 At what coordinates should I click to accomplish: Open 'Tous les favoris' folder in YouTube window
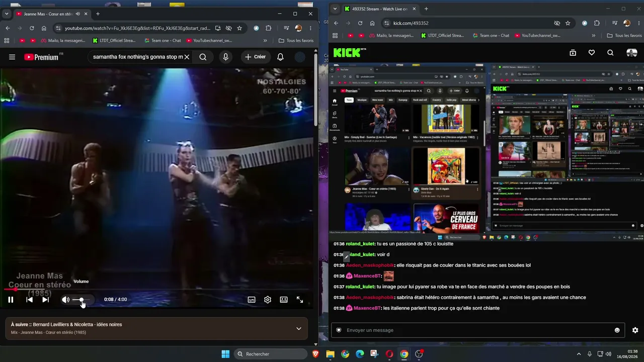tap(296, 41)
